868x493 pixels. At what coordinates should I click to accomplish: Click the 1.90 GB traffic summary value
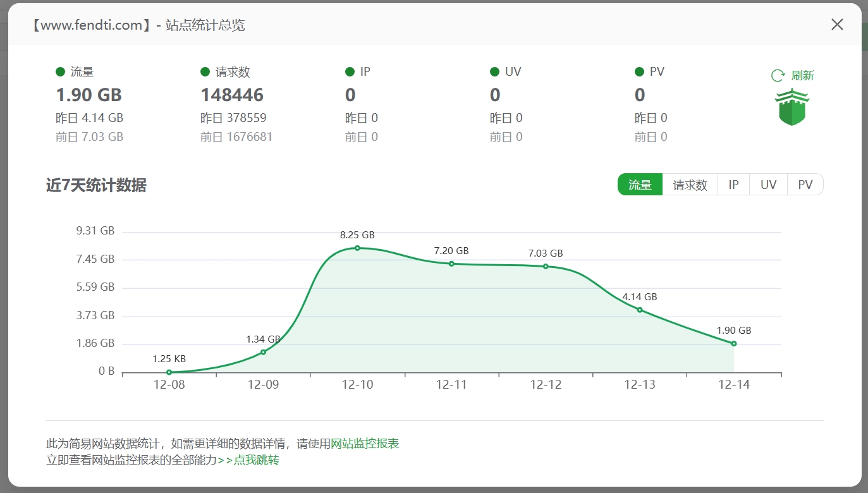click(89, 95)
